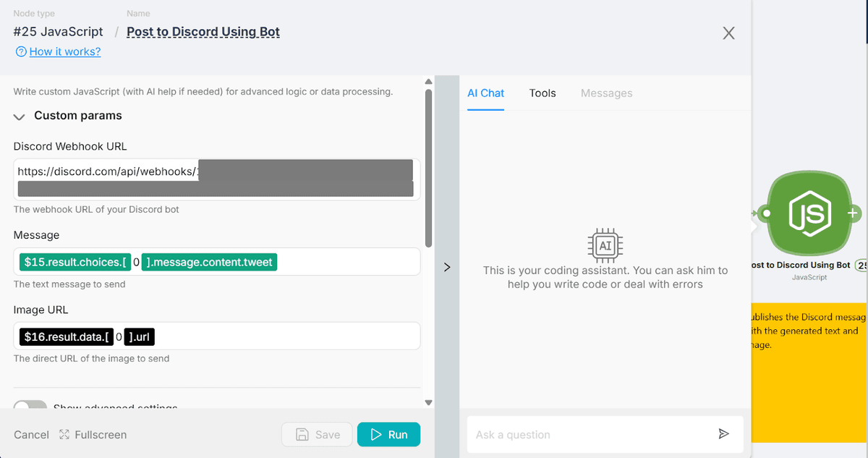The width and height of the screenshot is (868, 458).
Task: Send the AI chat question arrow icon
Action: coord(723,434)
